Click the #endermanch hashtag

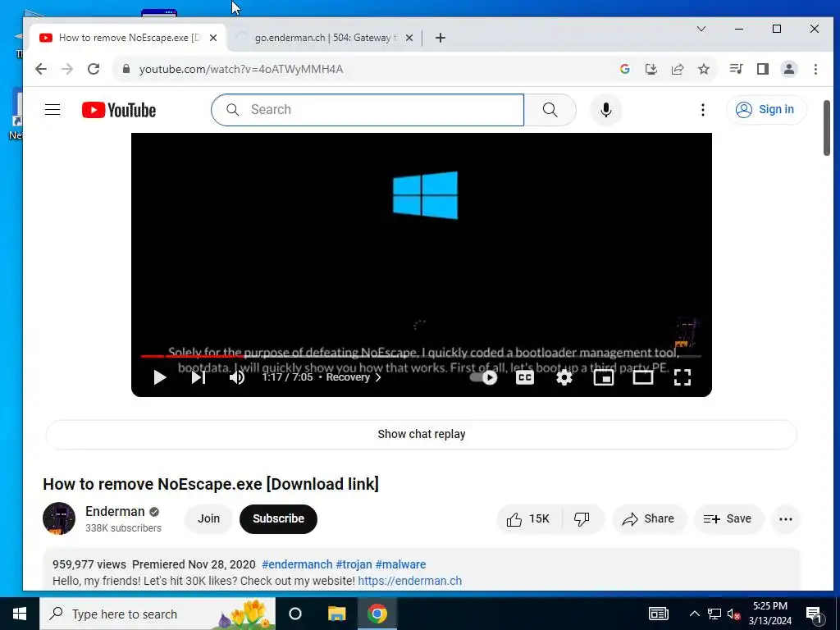click(297, 564)
